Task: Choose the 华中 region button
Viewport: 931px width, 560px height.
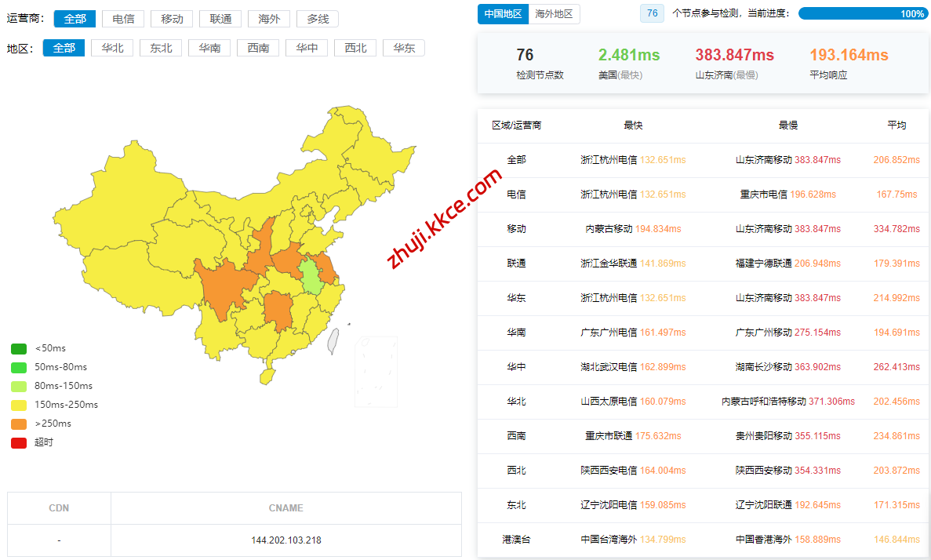Action: click(x=307, y=48)
